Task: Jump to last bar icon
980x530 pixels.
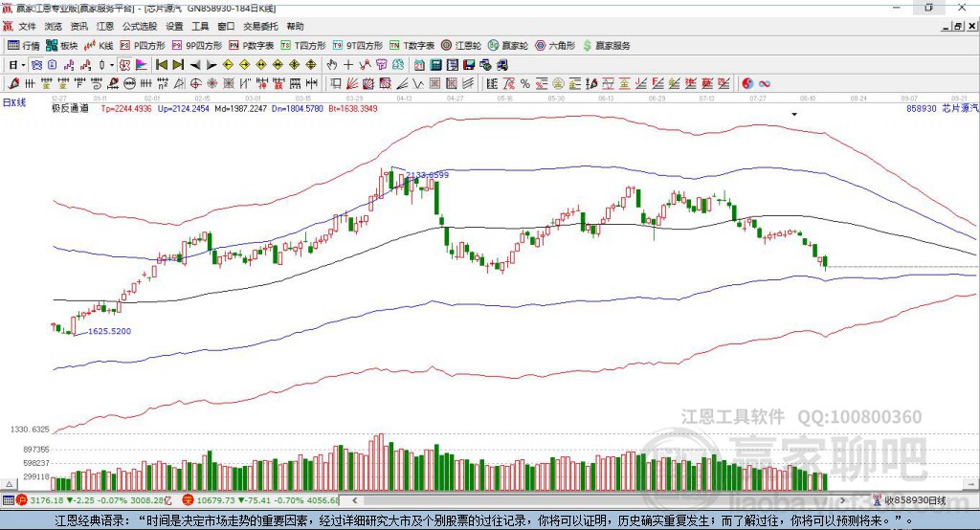Action: 178,64
